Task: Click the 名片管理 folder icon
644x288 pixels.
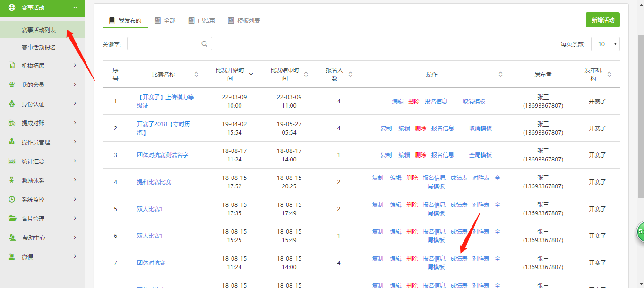Action: [x=12, y=219]
